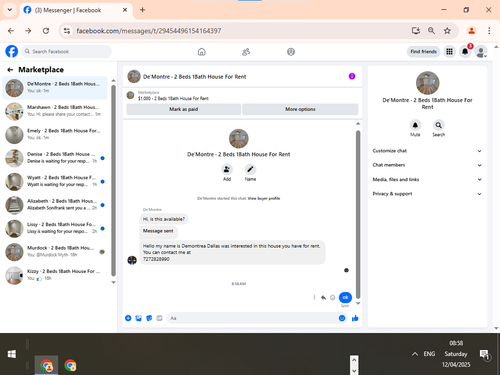The image size is (500, 375).
Task: Click More options button
Action: [300, 109]
